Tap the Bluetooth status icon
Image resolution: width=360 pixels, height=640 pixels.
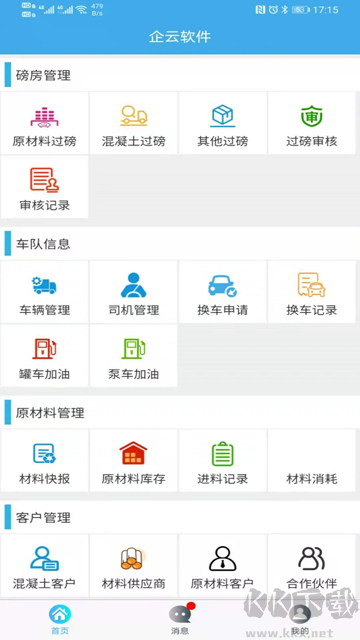point(285,10)
